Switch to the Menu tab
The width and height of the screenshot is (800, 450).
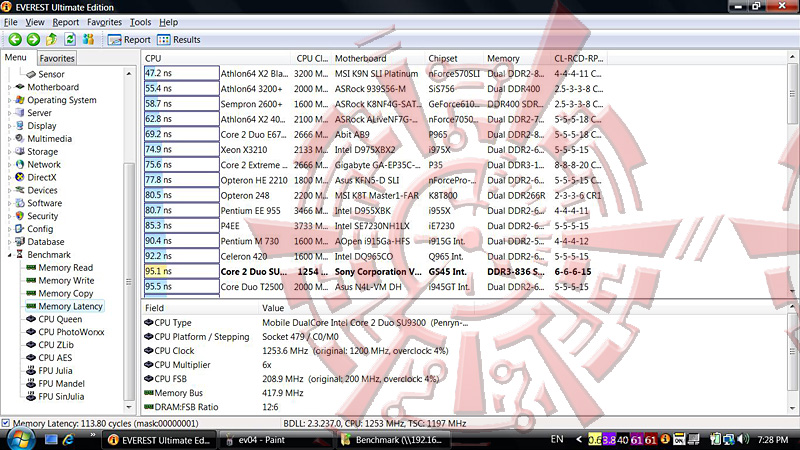(16, 58)
